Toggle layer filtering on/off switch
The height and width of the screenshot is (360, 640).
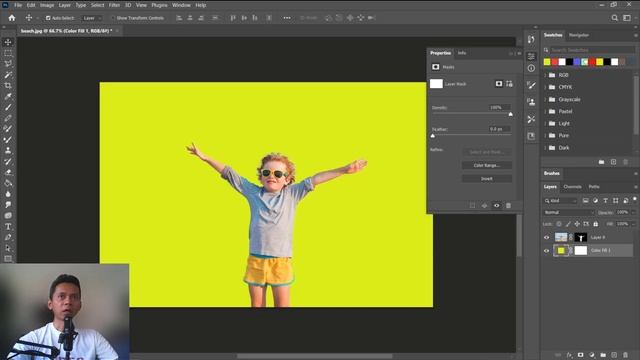pyautogui.click(x=635, y=200)
